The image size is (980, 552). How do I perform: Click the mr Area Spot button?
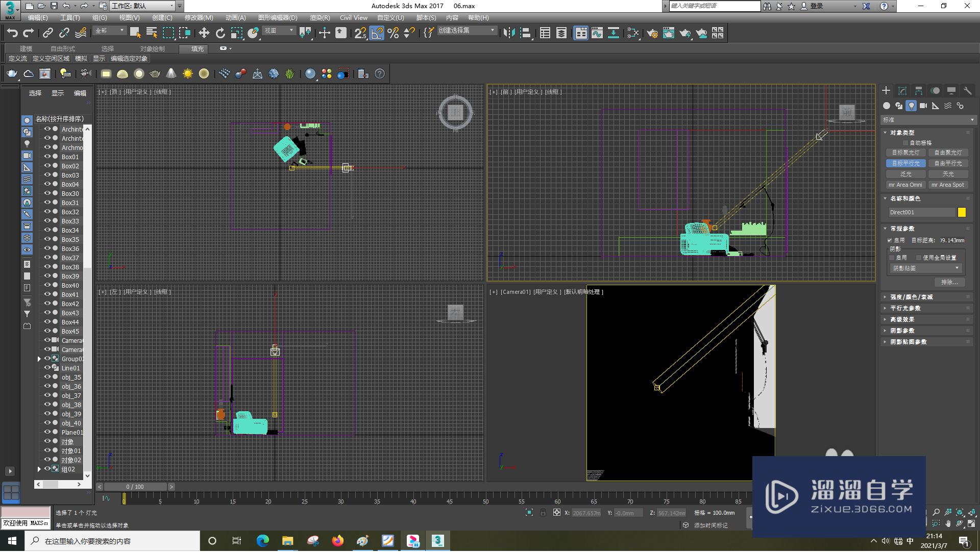point(948,185)
